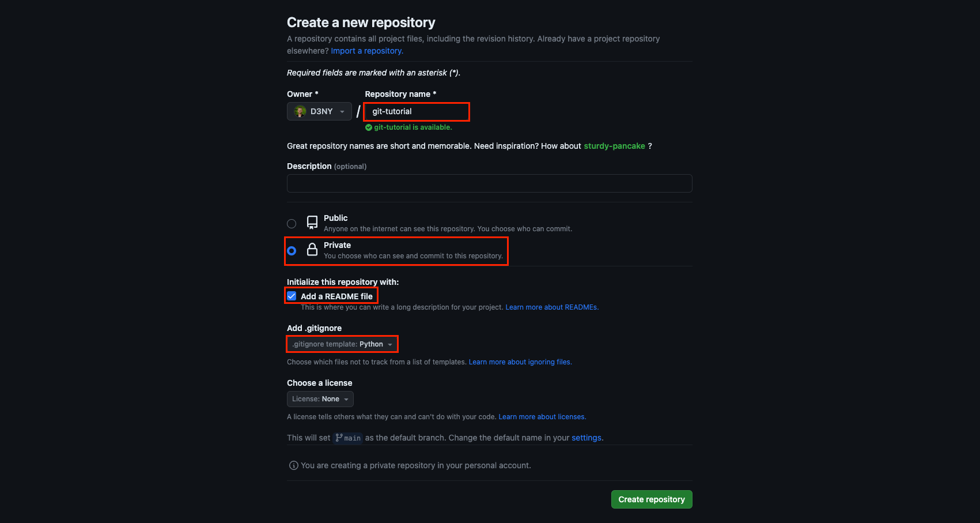Open Learn more about ignoring files link
The image size is (980, 523).
(520, 362)
